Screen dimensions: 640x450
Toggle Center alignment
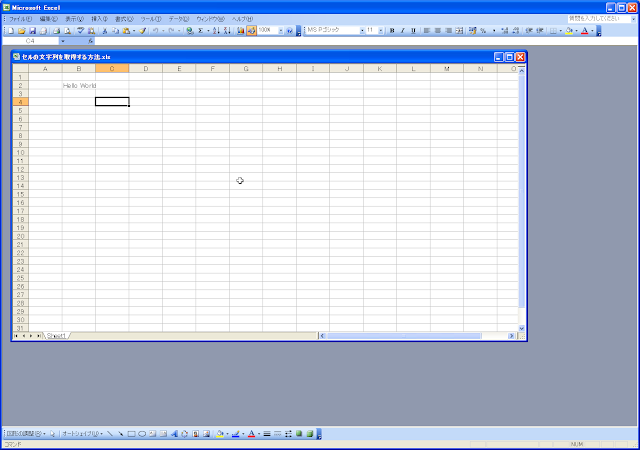point(438,31)
